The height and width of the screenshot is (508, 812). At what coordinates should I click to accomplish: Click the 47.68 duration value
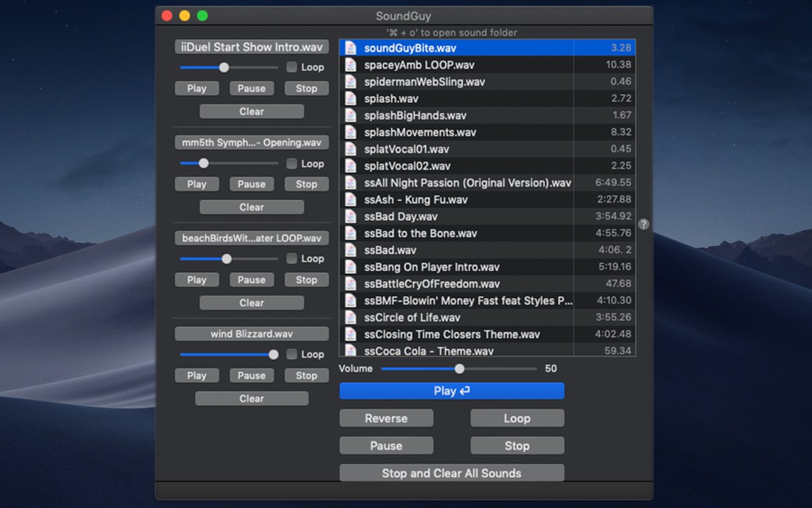[618, 284]
